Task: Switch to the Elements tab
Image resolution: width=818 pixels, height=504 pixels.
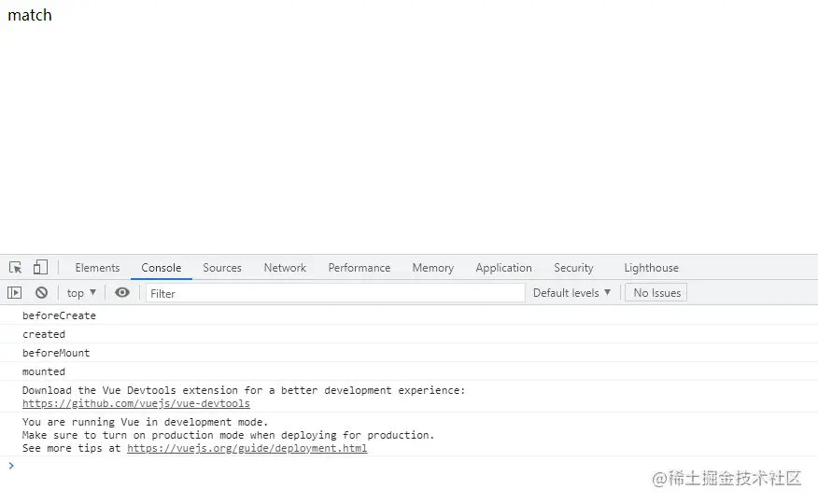Action: point(97,268)
